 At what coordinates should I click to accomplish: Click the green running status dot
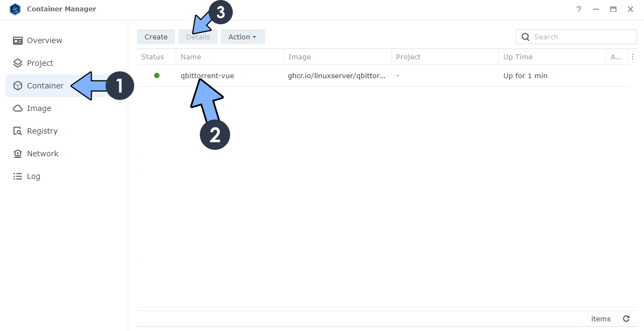(x=156, y=75)
